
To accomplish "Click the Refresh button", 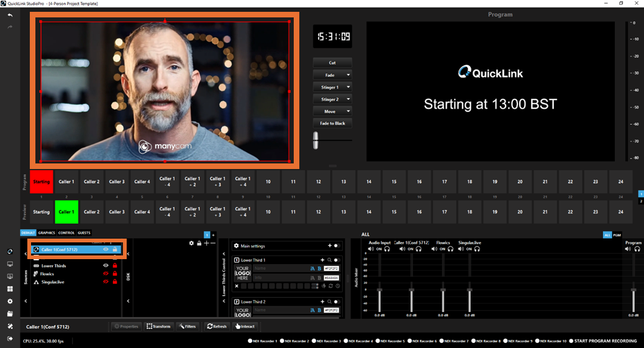I will pos(217,326).
